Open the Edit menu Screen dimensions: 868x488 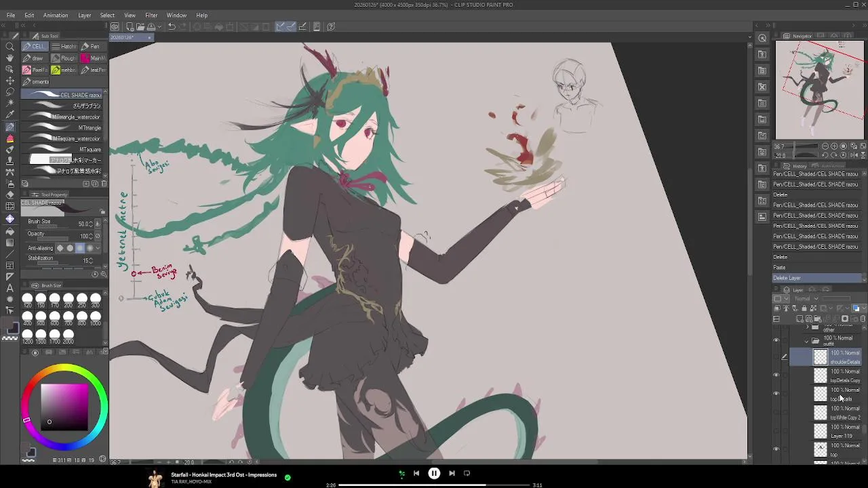click(29, 15)
